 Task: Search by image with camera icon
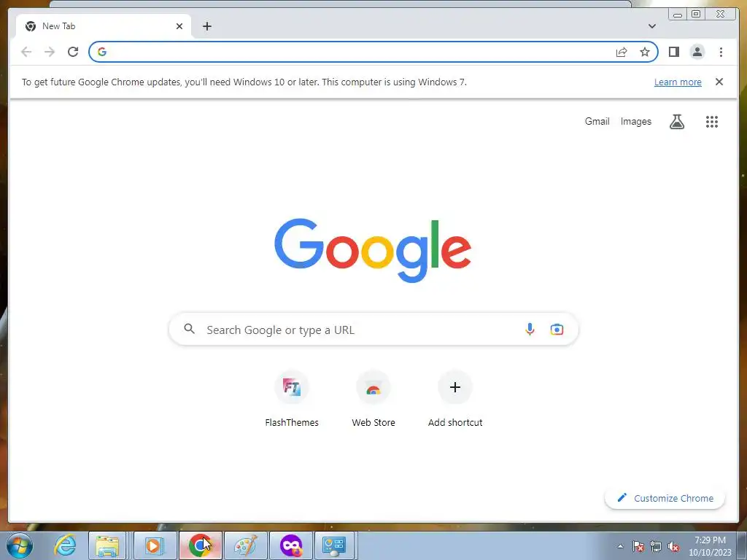[557, 329]
